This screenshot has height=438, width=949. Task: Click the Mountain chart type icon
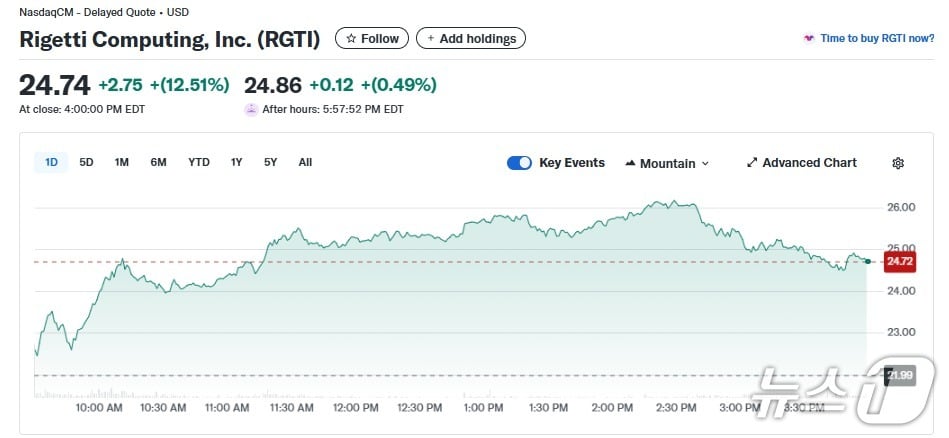coord(630,163)
